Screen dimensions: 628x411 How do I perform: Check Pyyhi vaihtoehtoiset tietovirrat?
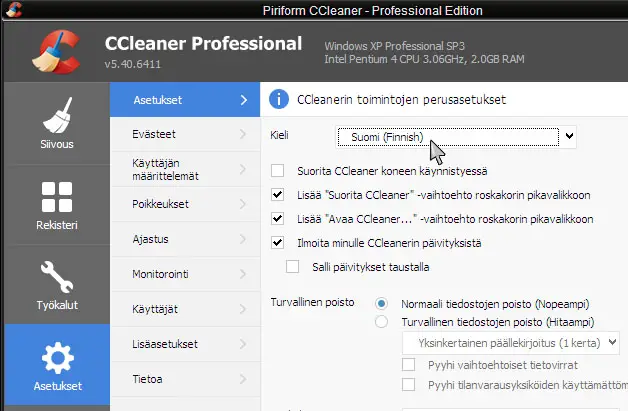409,365
